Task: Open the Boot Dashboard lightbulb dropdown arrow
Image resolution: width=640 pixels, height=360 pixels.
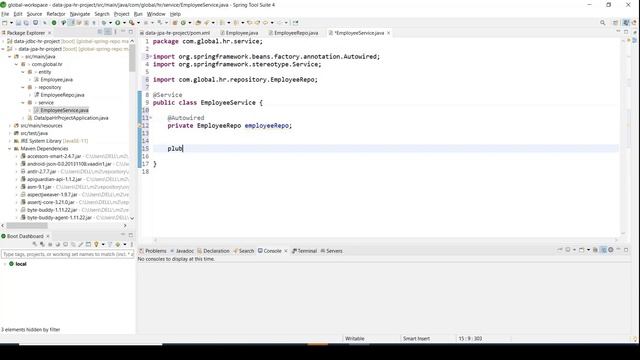Action: (x=103, y=244)
